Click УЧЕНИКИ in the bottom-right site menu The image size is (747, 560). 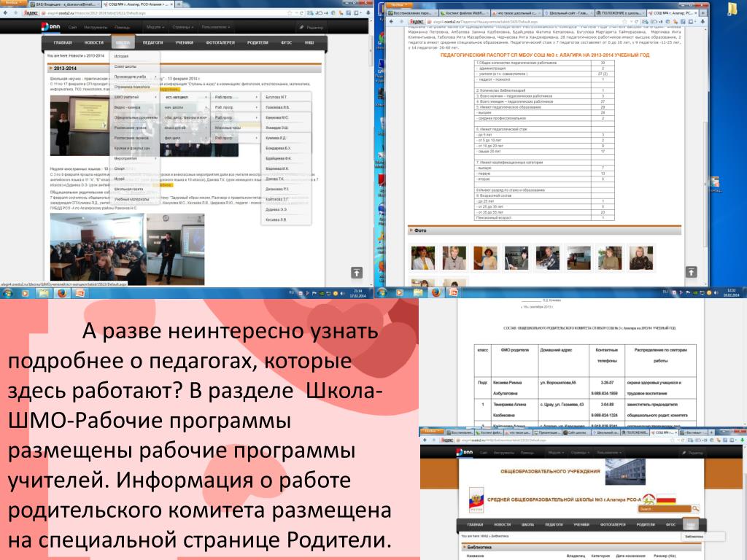tap(581, 524)
